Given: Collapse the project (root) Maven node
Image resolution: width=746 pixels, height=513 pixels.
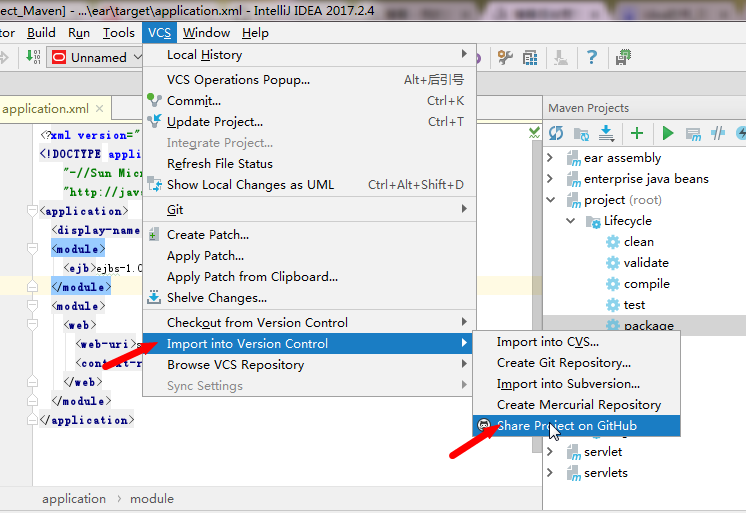Looking at the screenshot, I should (550, 200).
